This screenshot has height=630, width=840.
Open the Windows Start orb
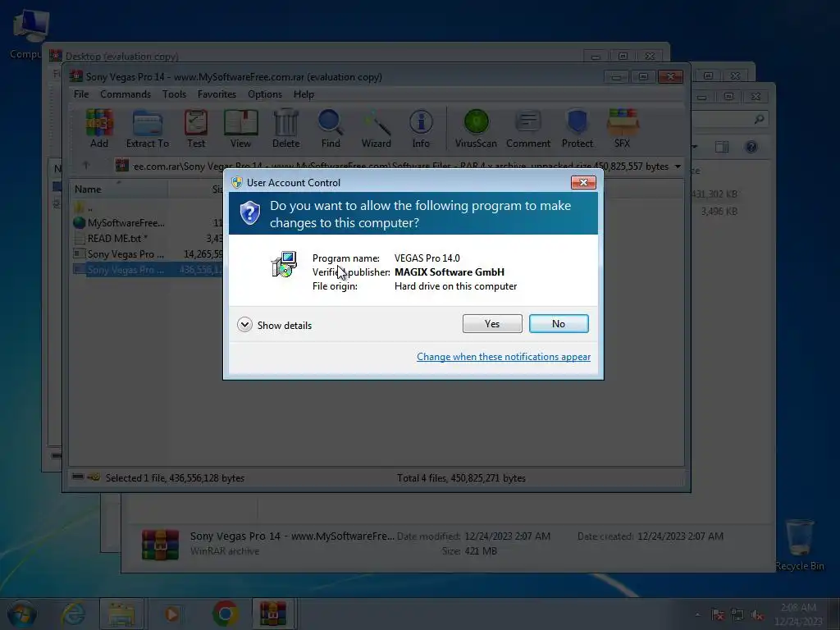pos(22,614)
